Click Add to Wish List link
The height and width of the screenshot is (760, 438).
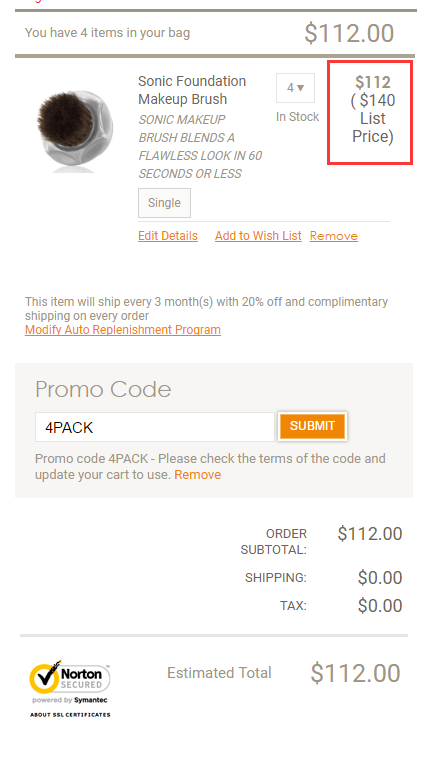point(258,236)
